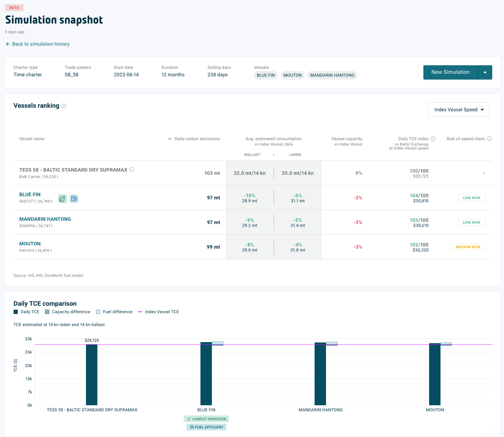This screenshot has width=504, height=437.
Task: Select the BLUE FIN vessel name link
Action: coord(30,194)
